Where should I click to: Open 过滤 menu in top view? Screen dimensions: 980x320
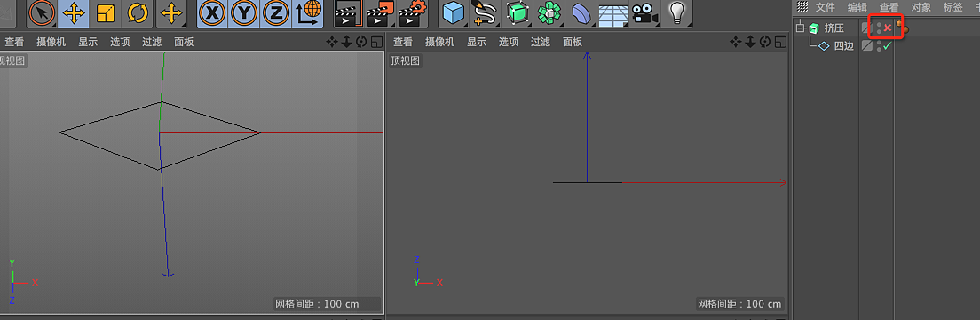click(541, 42)
